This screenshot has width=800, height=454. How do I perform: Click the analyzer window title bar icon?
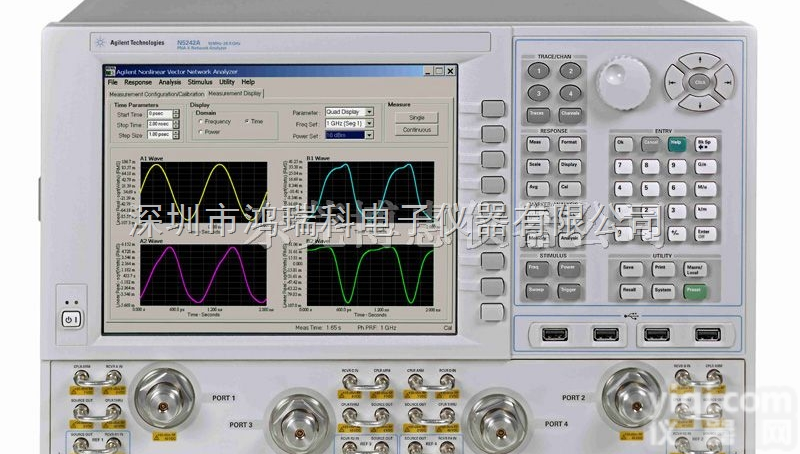(x=110, y=72)
